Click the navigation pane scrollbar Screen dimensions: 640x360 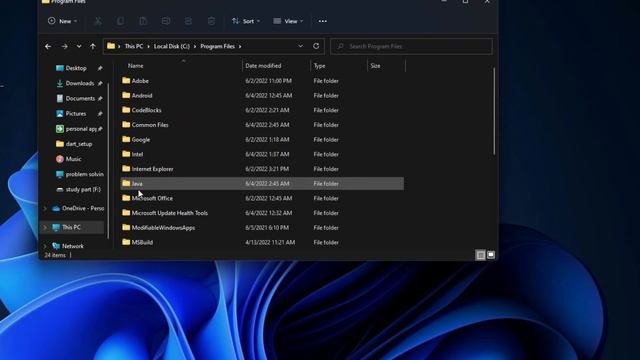click(x=108, y=160)
